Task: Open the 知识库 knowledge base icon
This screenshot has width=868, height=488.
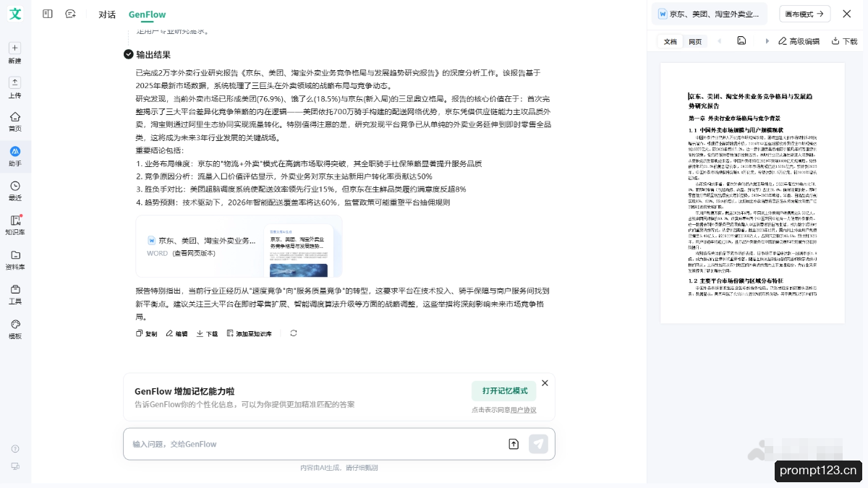Action: [15, 221]
